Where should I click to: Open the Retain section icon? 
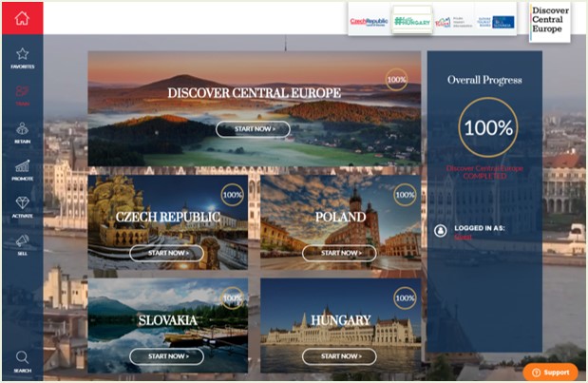(22, 131)
